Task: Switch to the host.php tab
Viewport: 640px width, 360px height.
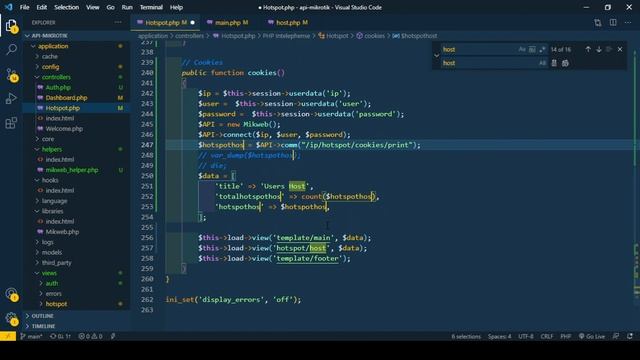Action: pos(288,23)
